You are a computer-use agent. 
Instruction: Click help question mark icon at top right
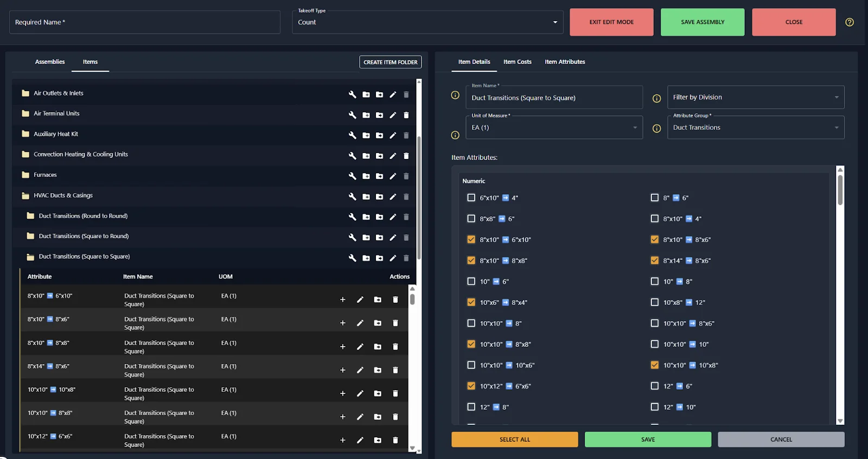tap(849, 22)
